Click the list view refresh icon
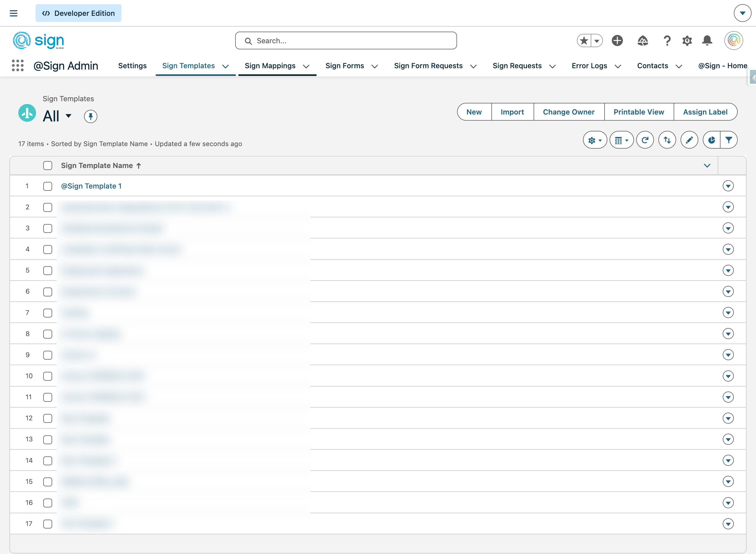This screenshot has height=554, width=756. pos(645,140)
